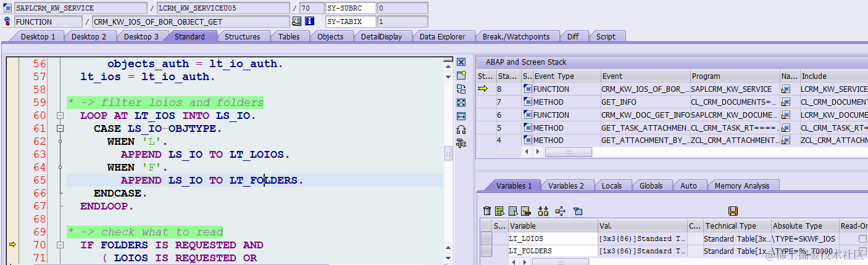This screenshot has height=265, width=868.
Task: Click the Absolute Type column header
Action: [x=806, y=226]
